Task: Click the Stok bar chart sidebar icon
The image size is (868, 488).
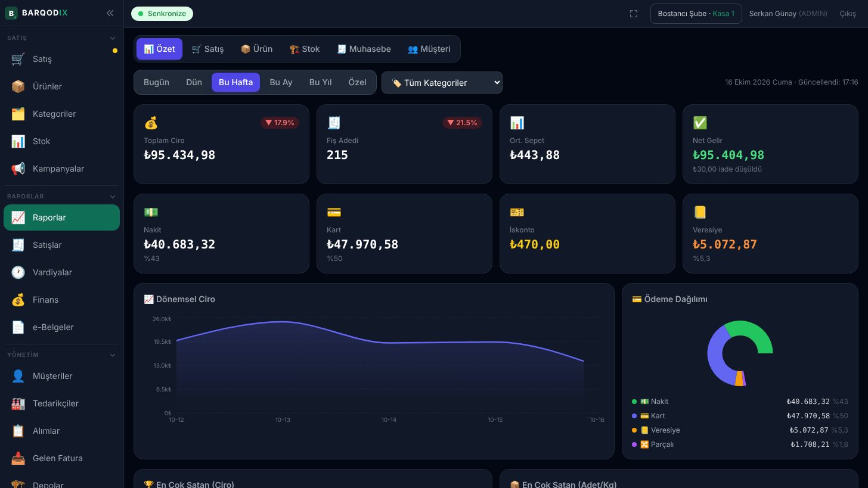Action: coord(18,141)
